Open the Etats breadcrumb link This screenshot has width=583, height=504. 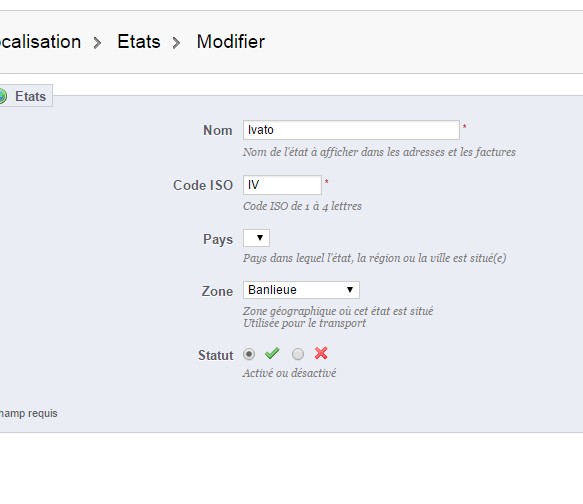click(139, 42)
